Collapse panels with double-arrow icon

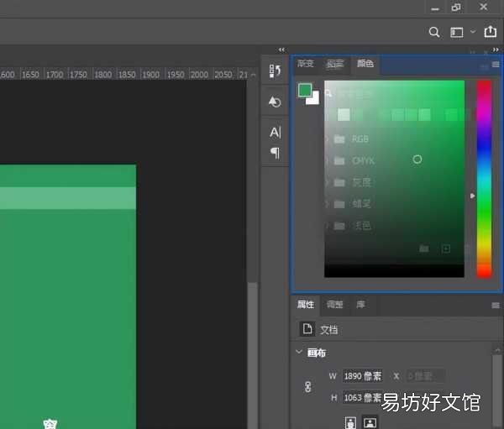[x=496, y=50]
